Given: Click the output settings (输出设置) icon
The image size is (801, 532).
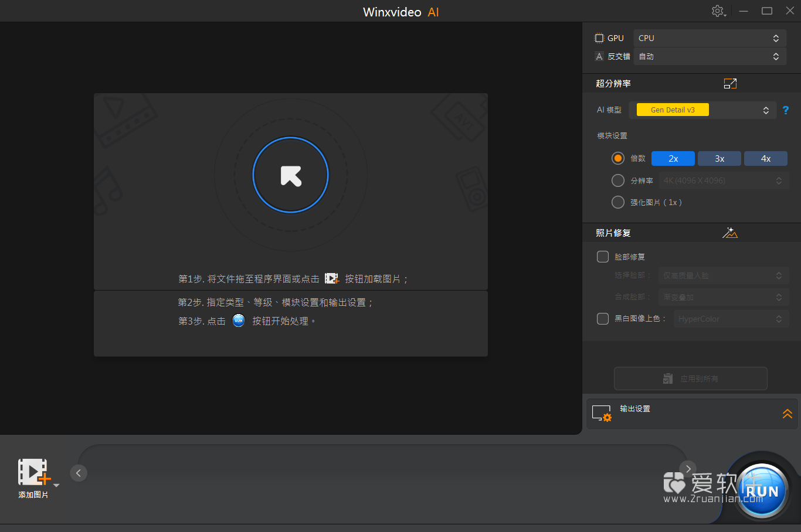Looking at the screenshot, I should point(602,413).
